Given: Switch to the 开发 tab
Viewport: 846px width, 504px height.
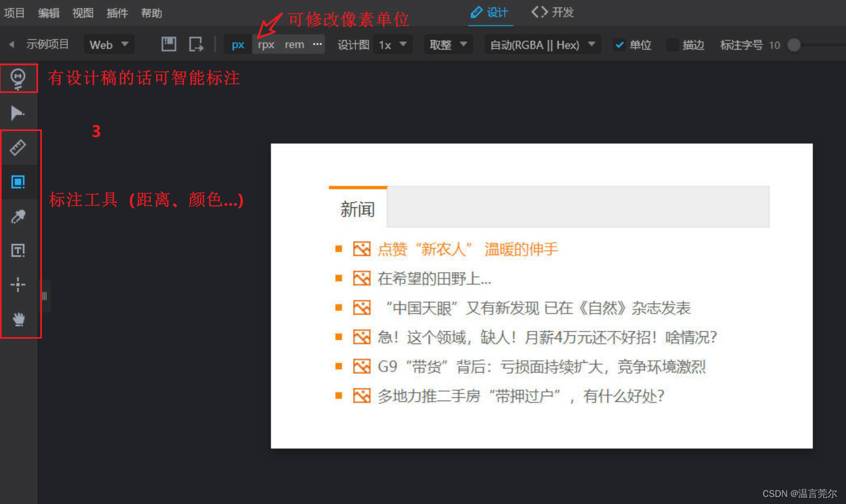Looking at the screenshot, I should tap(553, 13).
